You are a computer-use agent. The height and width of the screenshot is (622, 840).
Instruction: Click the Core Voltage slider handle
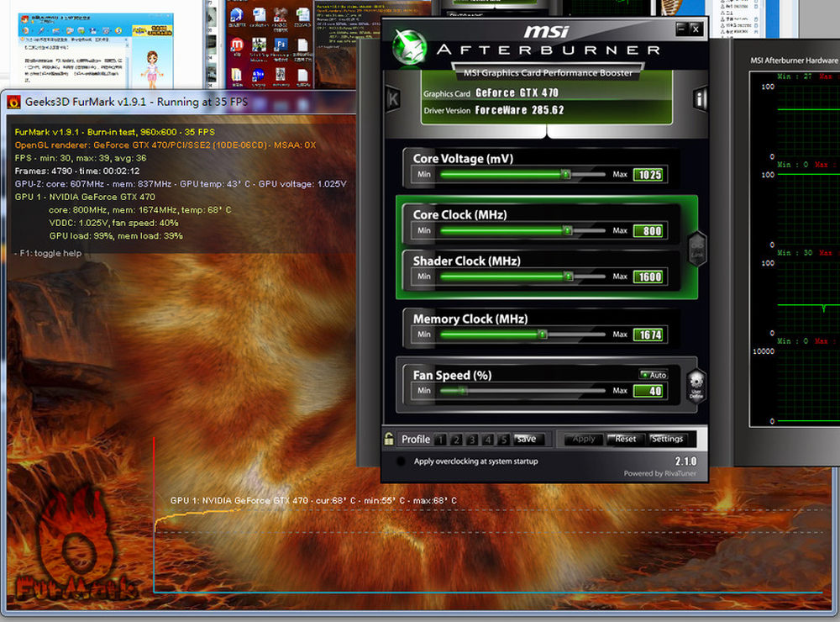point(565,174)
